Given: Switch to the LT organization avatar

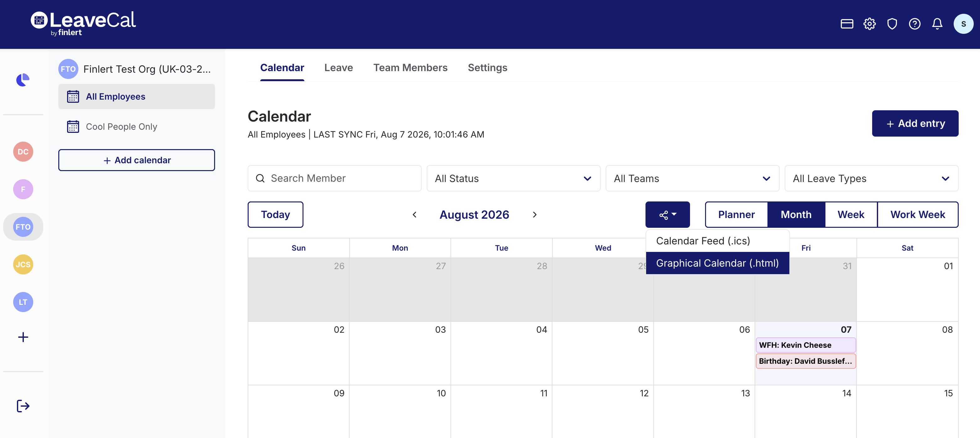Looking at the screenshot, I should click(x=23, y=302).
